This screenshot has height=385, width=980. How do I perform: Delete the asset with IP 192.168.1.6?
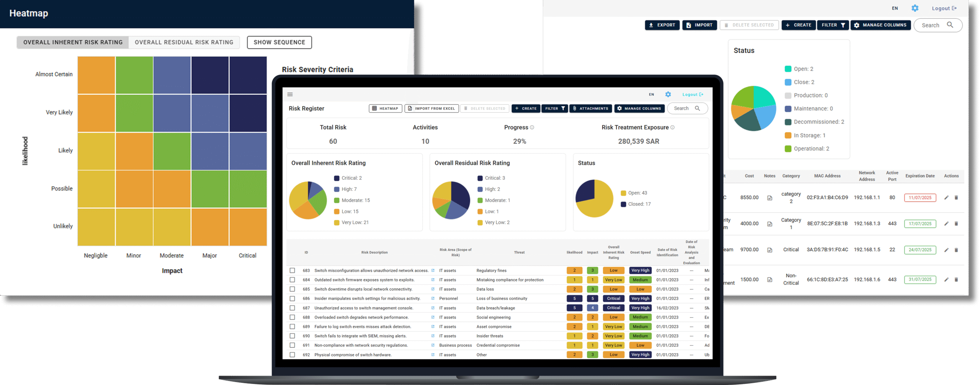coord(956,279)
